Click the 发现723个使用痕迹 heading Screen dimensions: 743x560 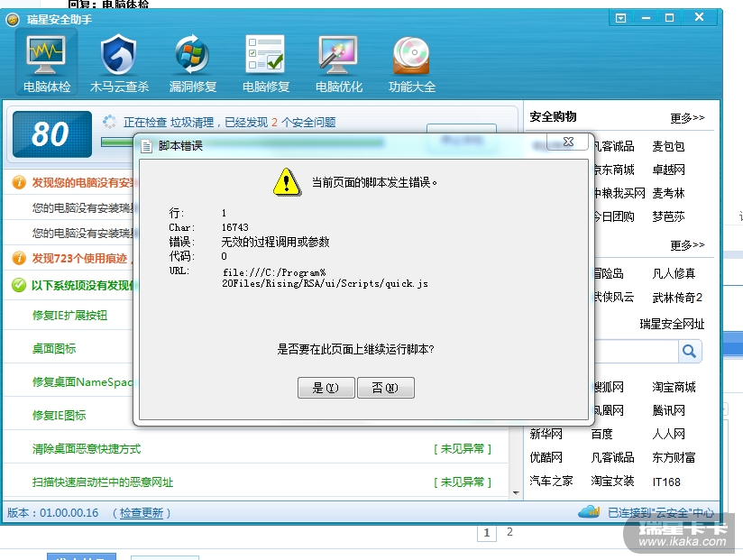[79, 258]
